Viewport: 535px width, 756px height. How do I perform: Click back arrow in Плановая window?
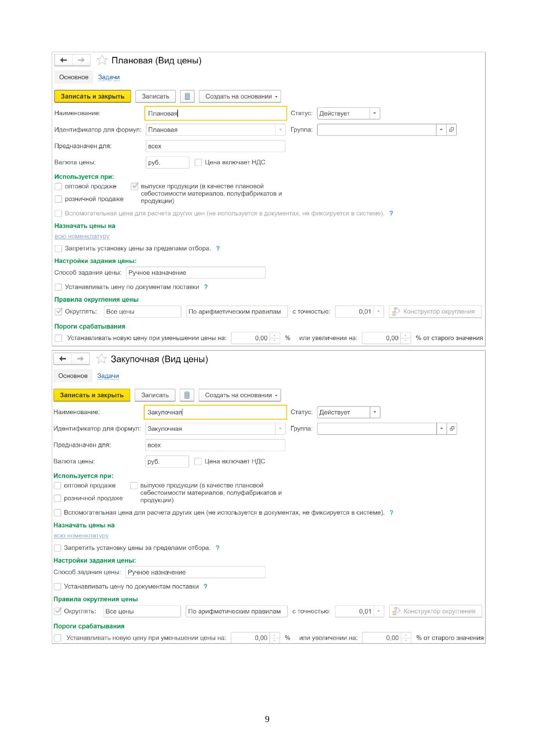[x=63, y=60]
